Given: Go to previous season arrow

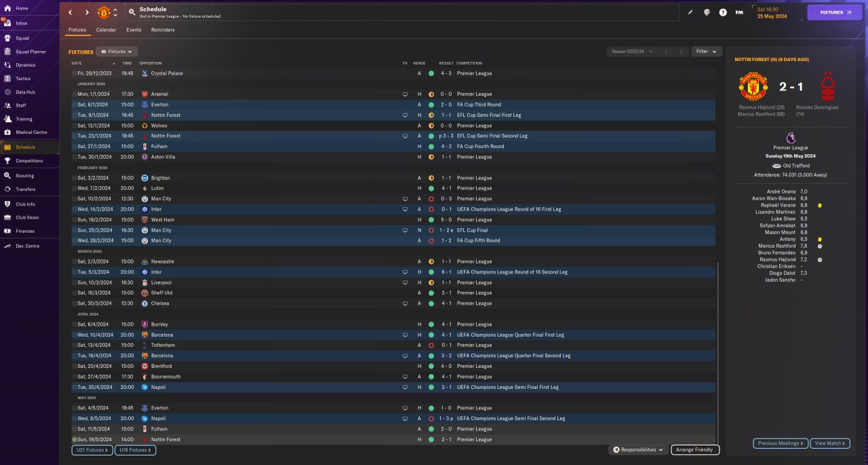Looking at the screenshot, I should pos(666,51).
